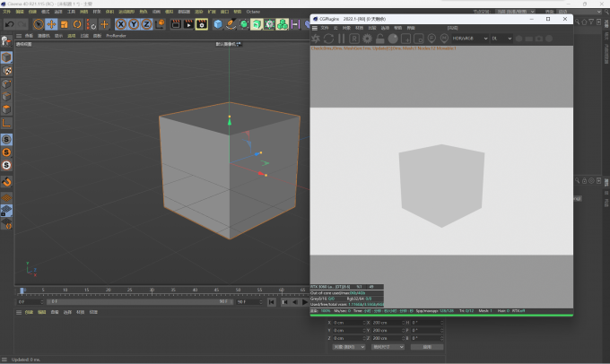Select Points mode in left sidebar
The image size is (610, 364).
pos(6,83)
